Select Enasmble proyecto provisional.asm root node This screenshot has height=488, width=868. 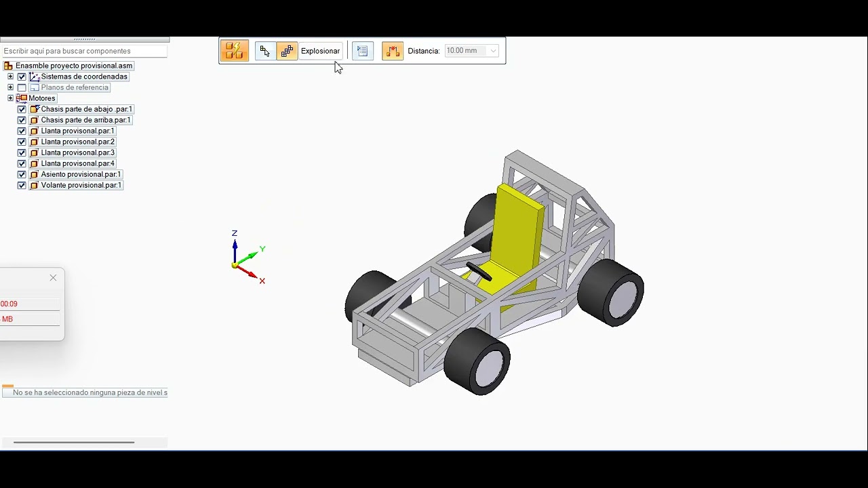[74, 66]
